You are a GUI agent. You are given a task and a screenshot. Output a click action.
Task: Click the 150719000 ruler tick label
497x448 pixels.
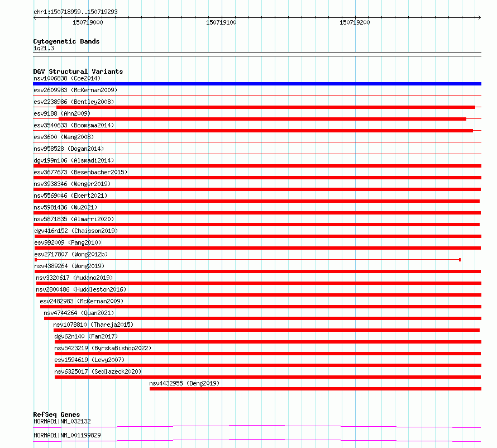click(88, 22)
